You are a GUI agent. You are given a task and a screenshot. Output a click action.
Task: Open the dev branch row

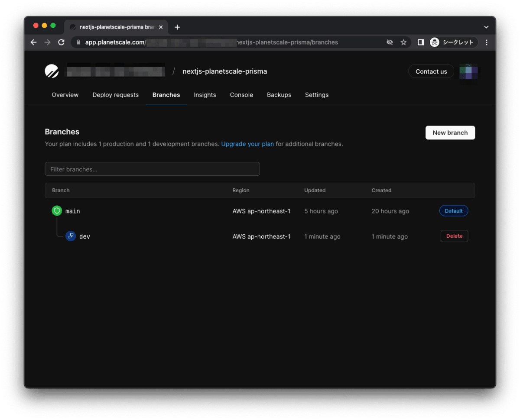coord(260,236)
